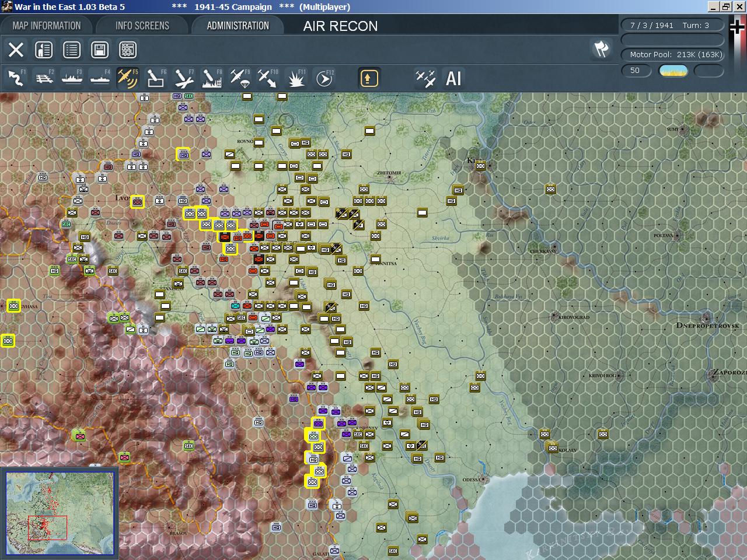
Task: Click the F11 explosion icon
Action: (296, 78)
